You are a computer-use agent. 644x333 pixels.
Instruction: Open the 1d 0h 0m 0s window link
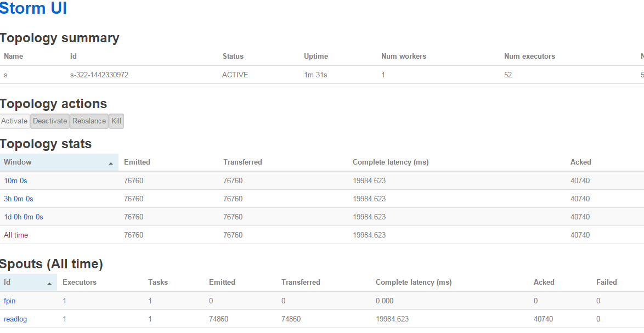click(x=24, y=217)
